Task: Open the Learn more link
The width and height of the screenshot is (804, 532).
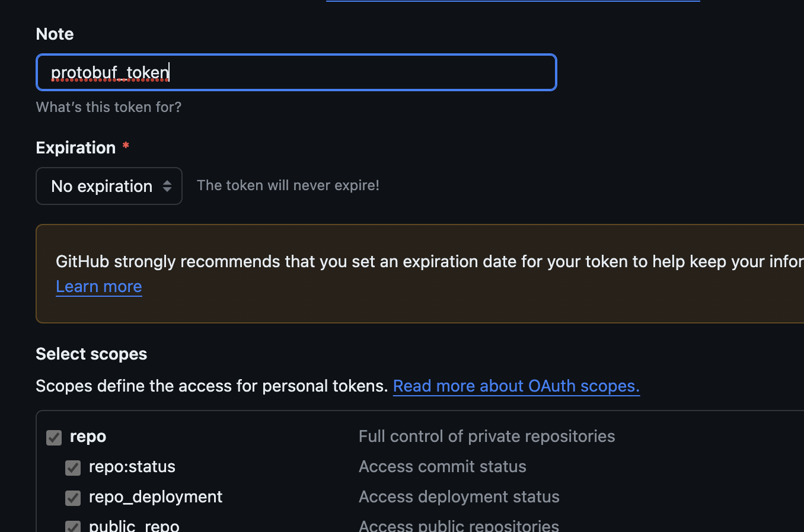Action: pyautogui.click(x=99, y=287)
